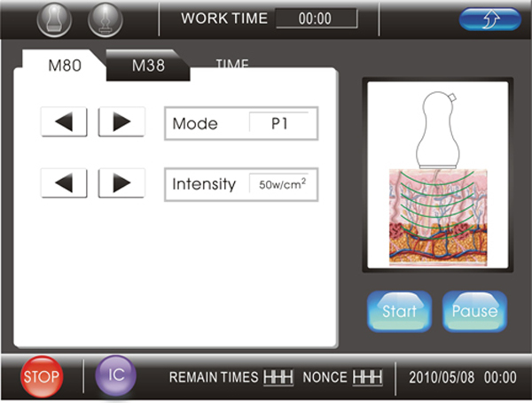Click the date 2010/05/08
This screenshot has width=532, height=403.
coord(442,377)
